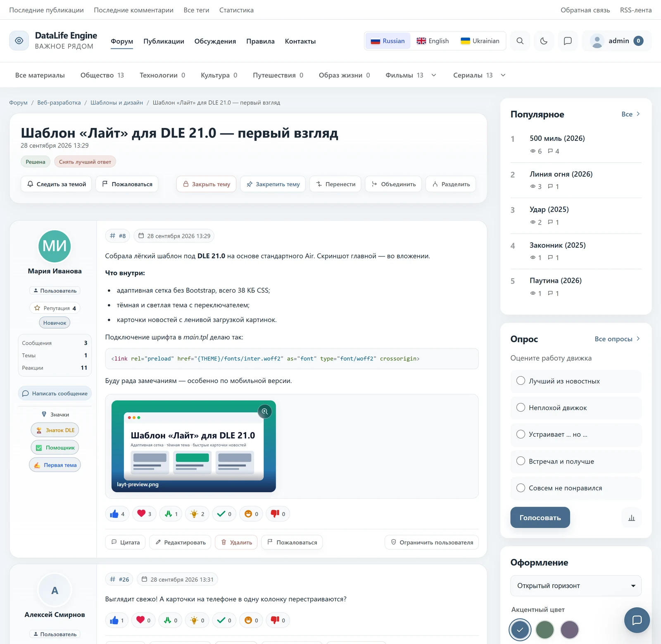Open the layt-preview.png attachment thumbnail
This screenshot has height=644, width=661.
(x=194, y=446)
